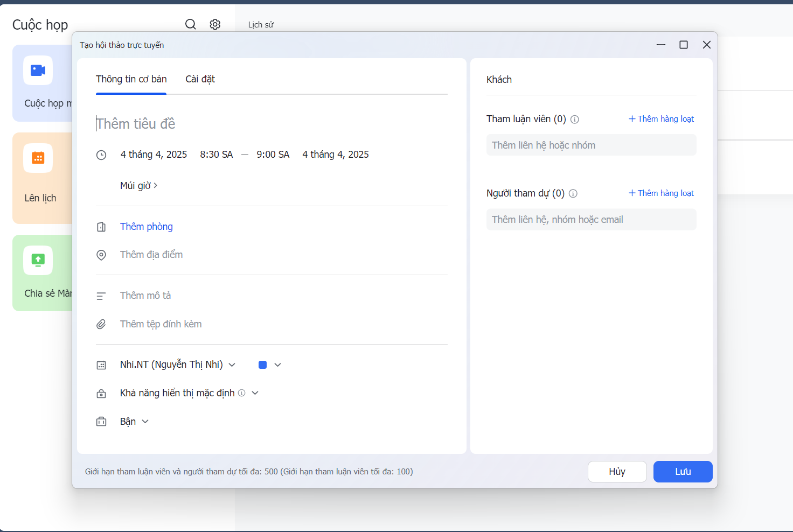Choose the 8:30 SA start time
The height and width of the screenshot is (532, 793).
pyautogui.click(x=217, y=155)
